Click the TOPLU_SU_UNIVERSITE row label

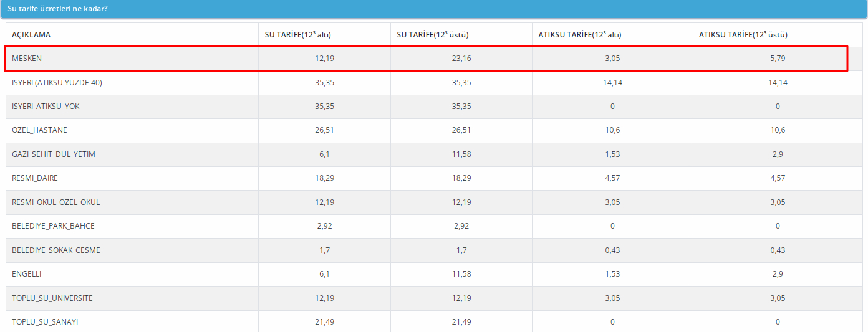tap(52, 298)
